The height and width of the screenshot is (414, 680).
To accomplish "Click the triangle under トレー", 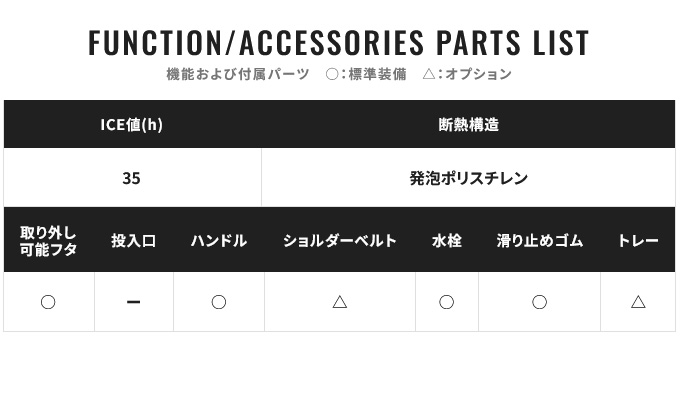I will (638, 302).
